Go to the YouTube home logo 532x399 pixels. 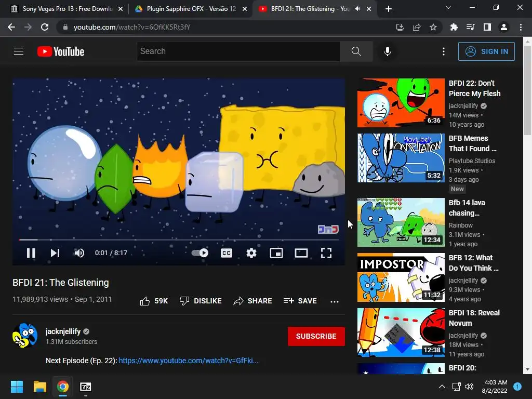click(x=61, y=51)
